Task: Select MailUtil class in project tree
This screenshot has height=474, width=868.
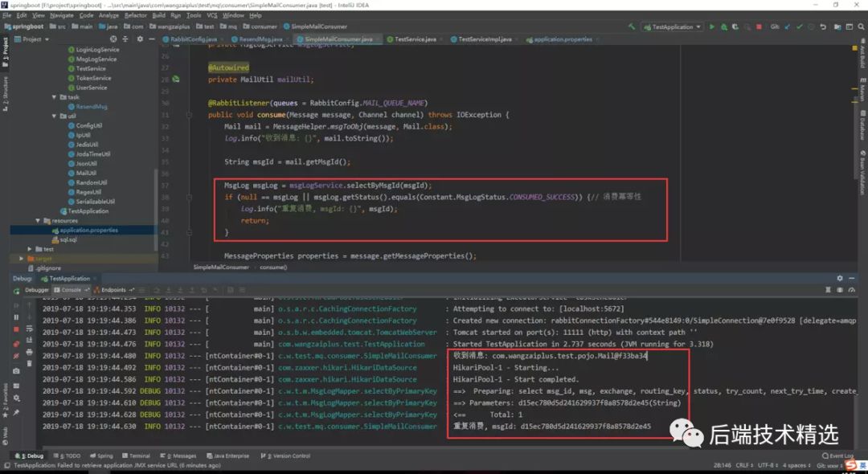Action: pyautogui.click(x=86, y=173)
